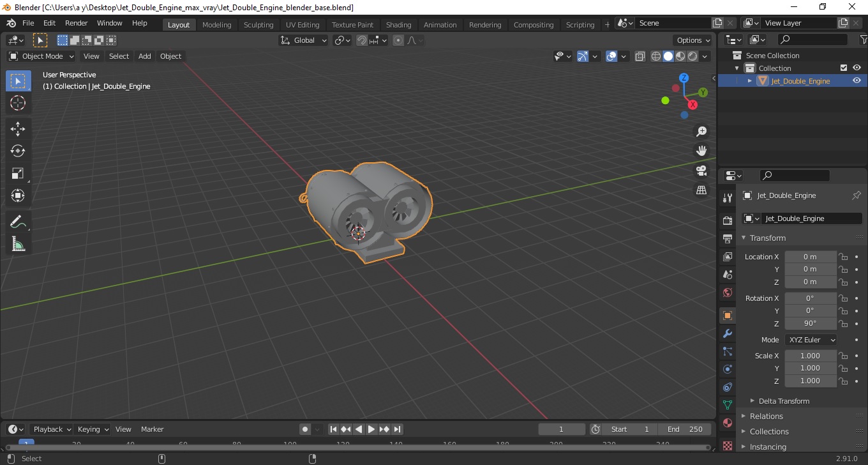868x465 pixels.
Task: Open the Add menu in viewport
Action: [x=145, y=56]
